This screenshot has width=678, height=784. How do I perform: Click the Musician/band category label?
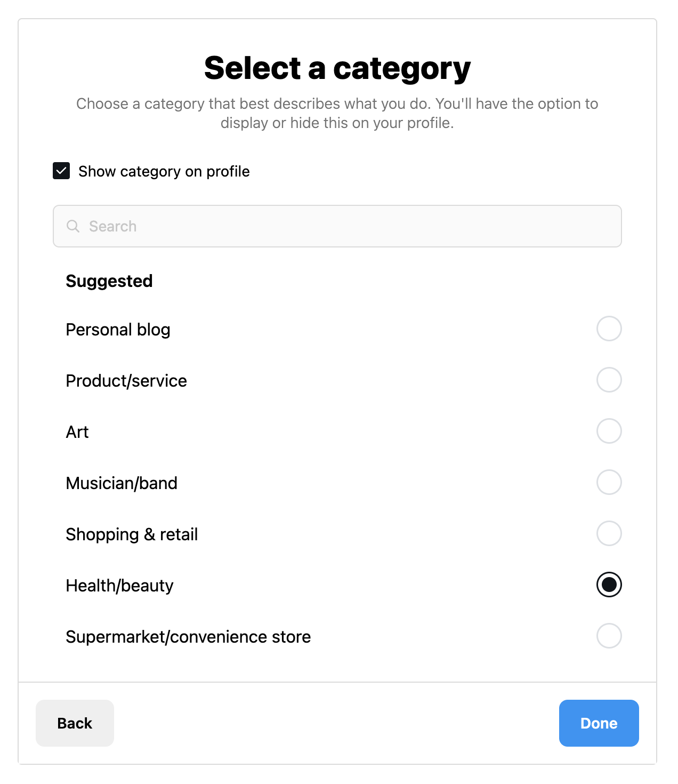click(x=122, y=483)
